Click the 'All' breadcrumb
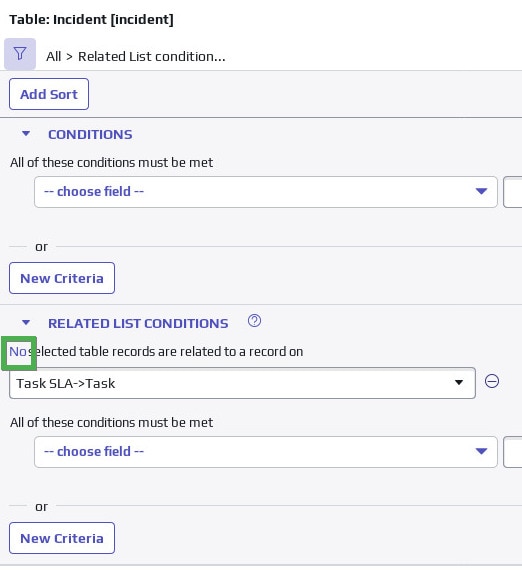 54,56
